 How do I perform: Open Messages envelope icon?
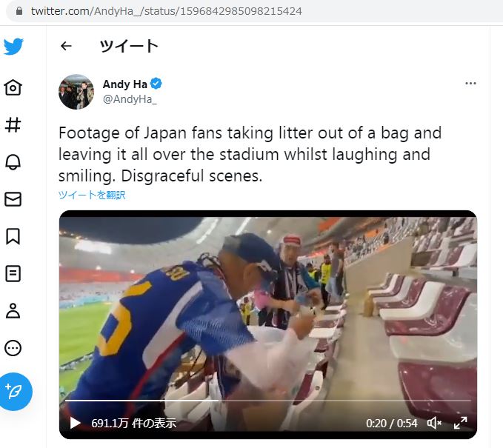pyautogui.click(x=13, y=199)
